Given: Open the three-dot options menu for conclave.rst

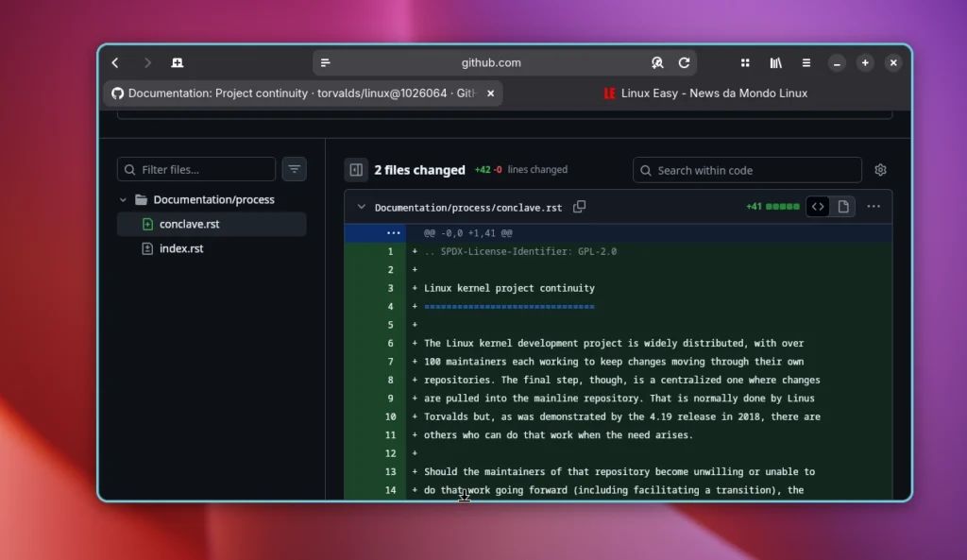Looking at the screenshot, I should pos(874,206).
